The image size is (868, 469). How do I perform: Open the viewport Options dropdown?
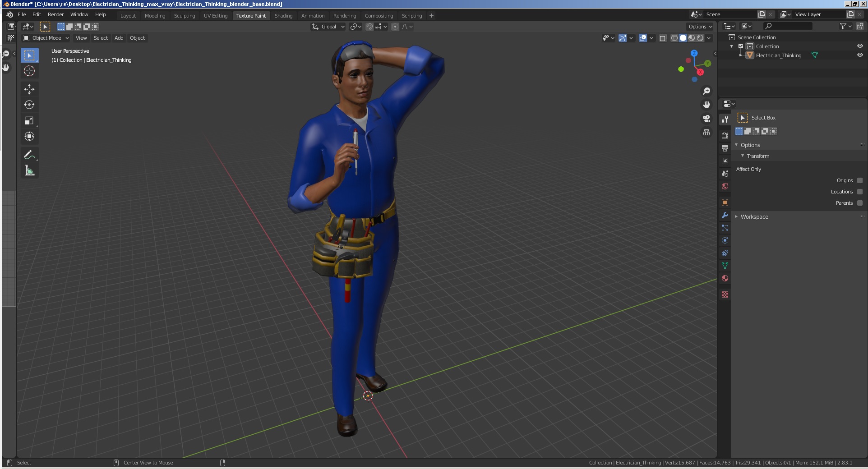700,27
